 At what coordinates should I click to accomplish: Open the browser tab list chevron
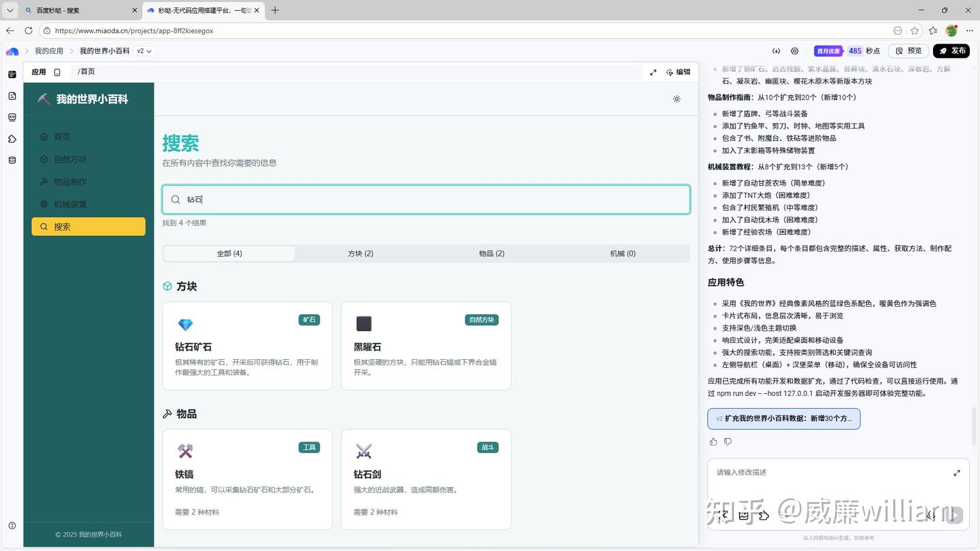click(x=10, y=10)
